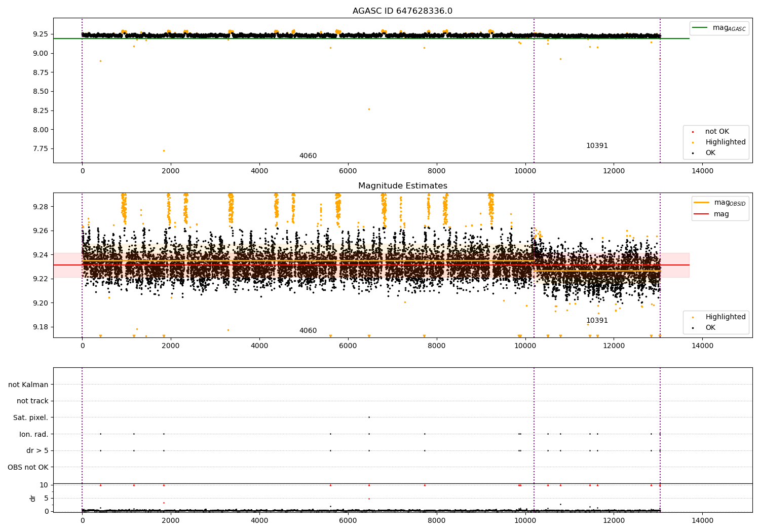Screen dimensions: 760x532
Task: Click the 'Sat. pixel.' row label
Action: point(31,417)
